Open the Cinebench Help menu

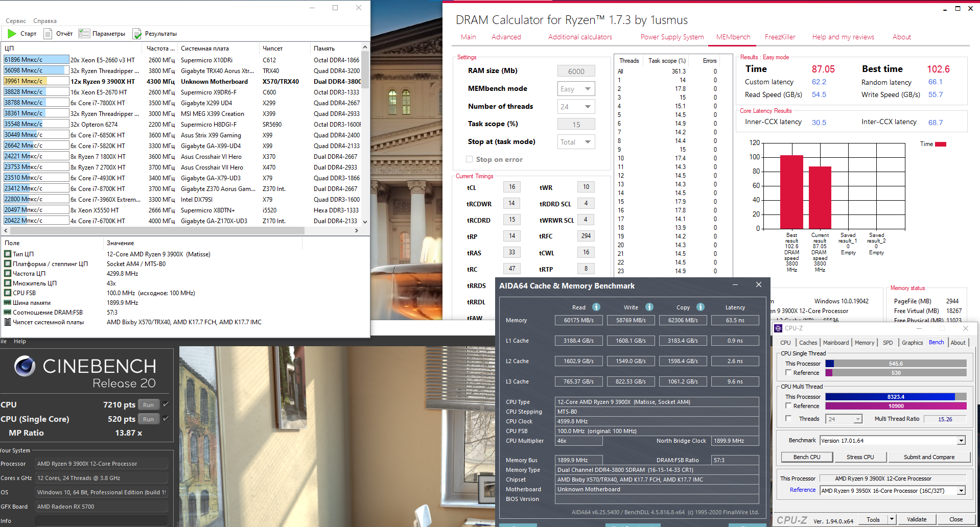20,341
